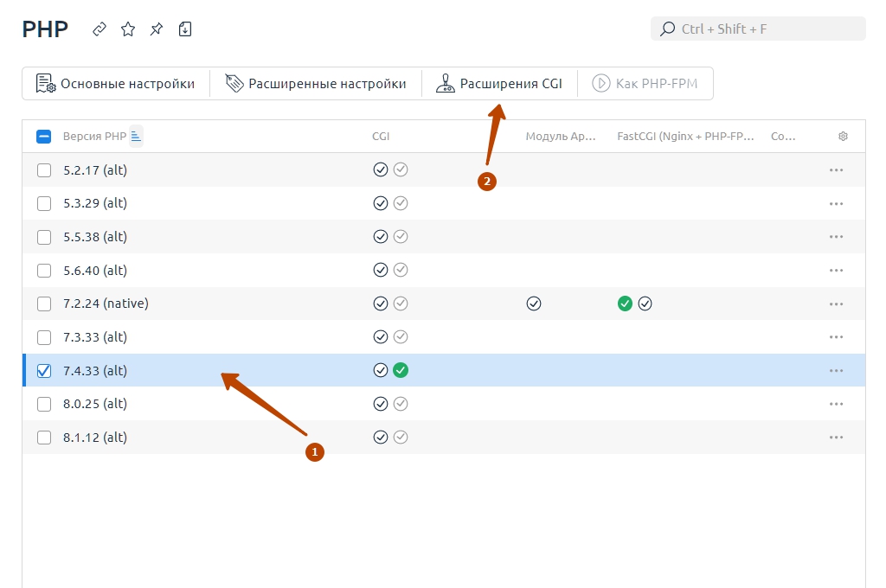
Task: Toggle the select-all checkbox in the header
Action: tap(43, 136)
